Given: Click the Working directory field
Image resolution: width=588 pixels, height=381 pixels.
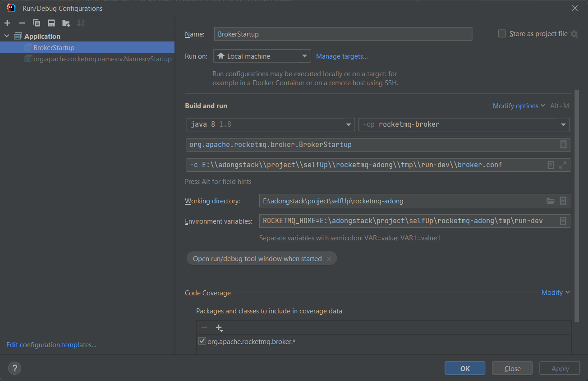Looking at the screenshot, I should coord(415,201).
